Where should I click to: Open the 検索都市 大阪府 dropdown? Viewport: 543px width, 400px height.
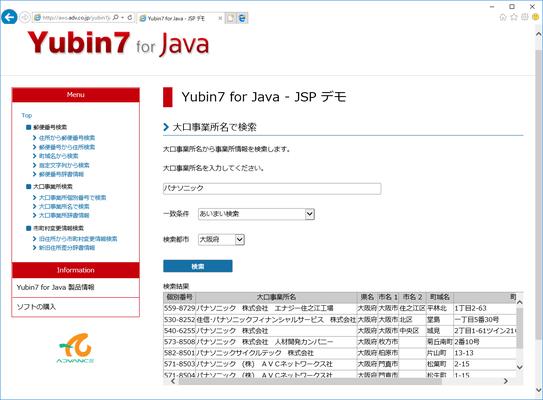point(222,240)
